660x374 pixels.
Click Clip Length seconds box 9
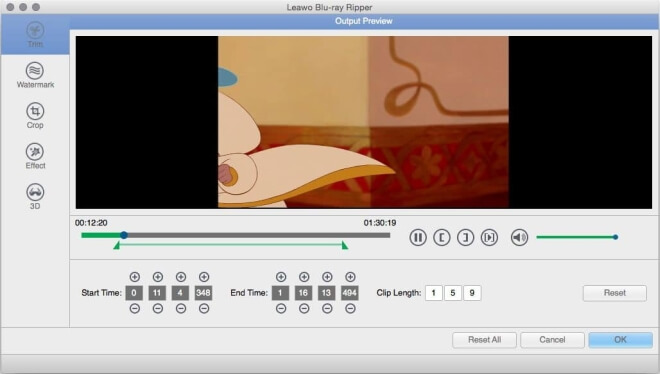coord(472,293)
